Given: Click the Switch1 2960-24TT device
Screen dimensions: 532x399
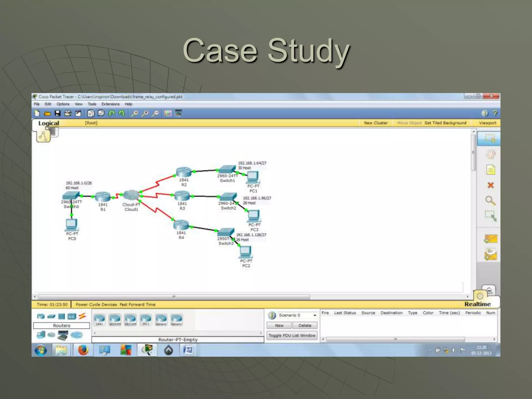Looking at the screenshot, I should click(227, 169).
